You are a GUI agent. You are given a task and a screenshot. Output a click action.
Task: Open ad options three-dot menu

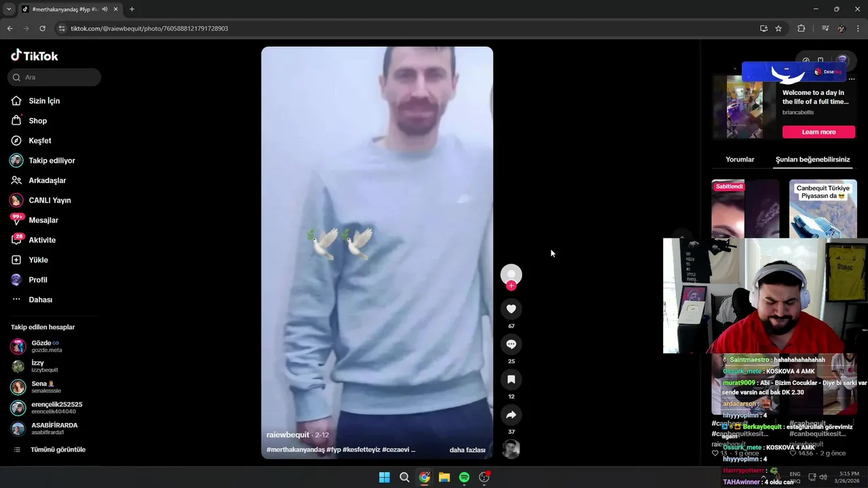852,79
